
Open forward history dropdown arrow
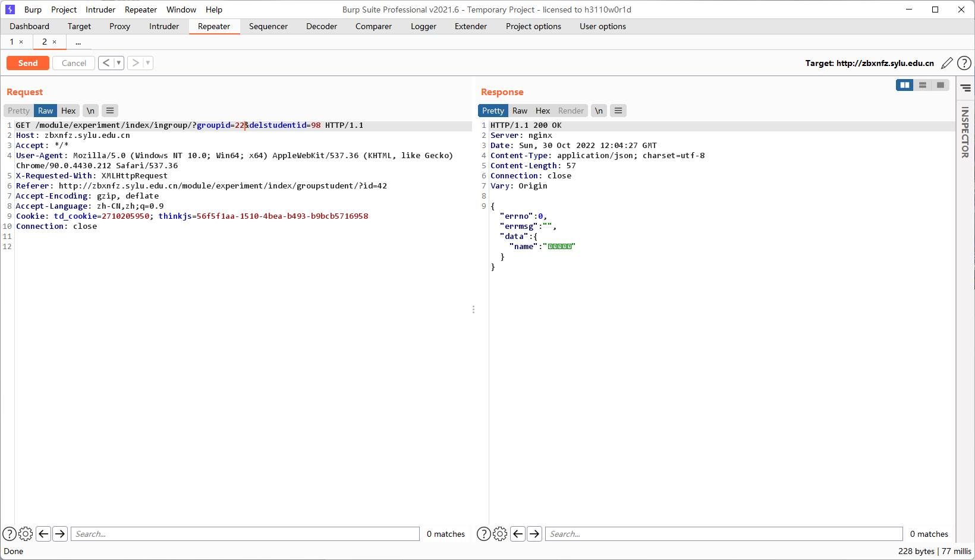tap(148, 63)
